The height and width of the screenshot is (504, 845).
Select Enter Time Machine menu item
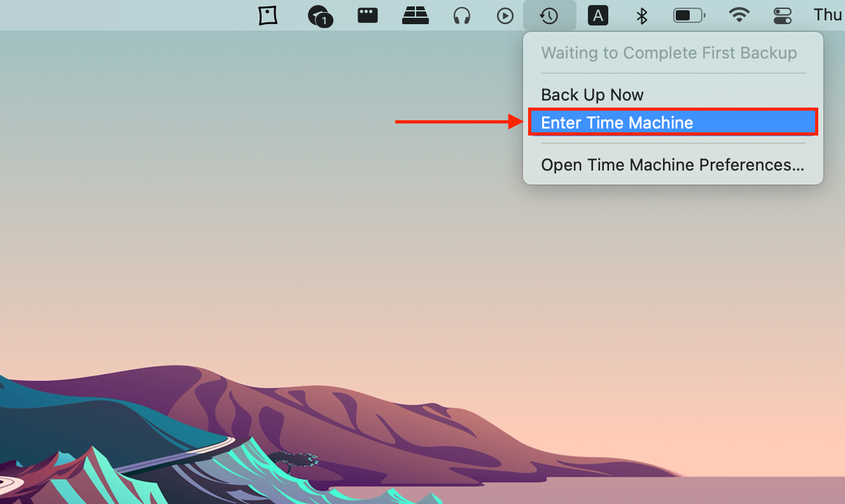pos(673,122)
